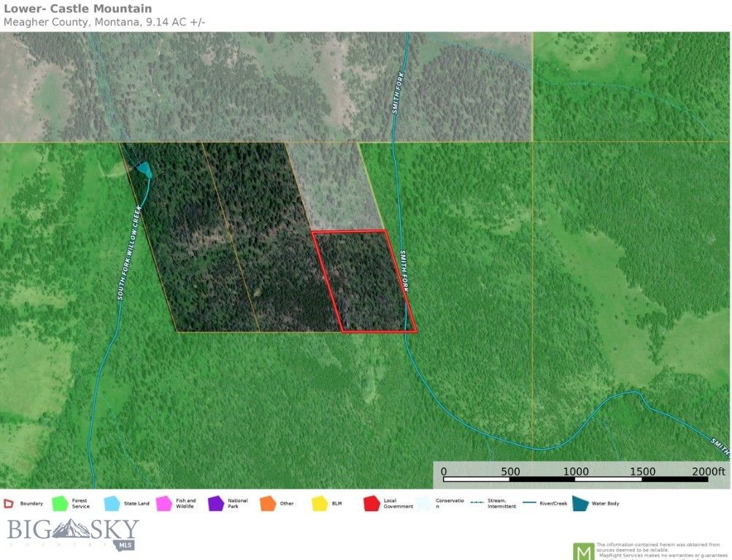Click the green Forest Service legend swatch
The image size is (732, 560).
(x=60, y=503)
